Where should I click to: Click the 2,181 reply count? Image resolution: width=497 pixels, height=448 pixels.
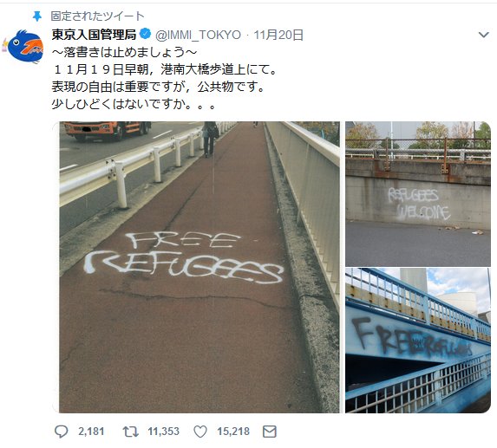click(x=91, y=432)
